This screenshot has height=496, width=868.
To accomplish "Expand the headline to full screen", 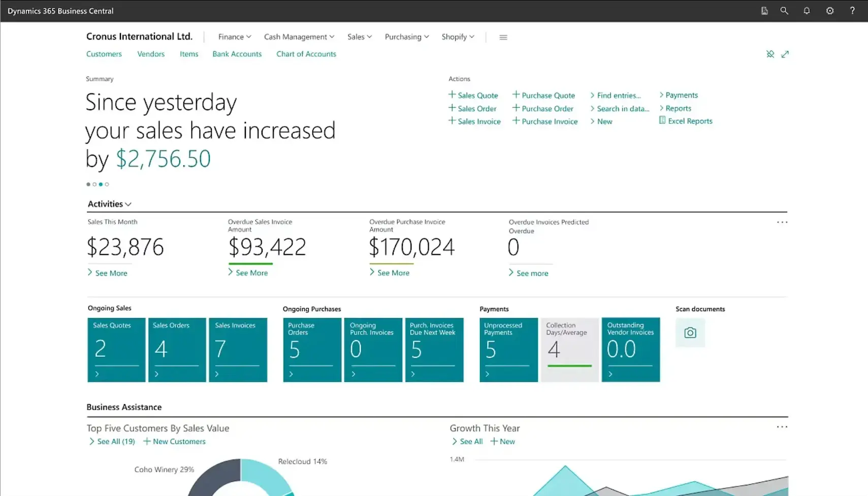I will [785, 54].
